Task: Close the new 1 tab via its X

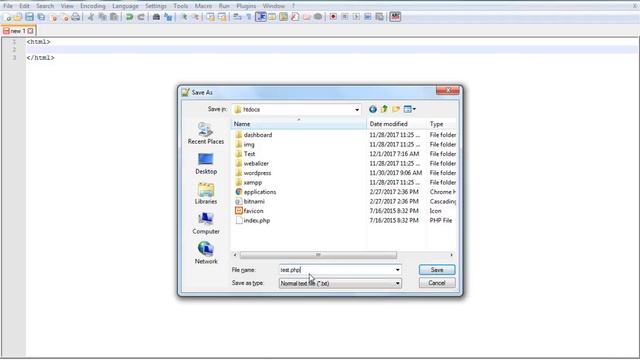Action: point(30,31)
